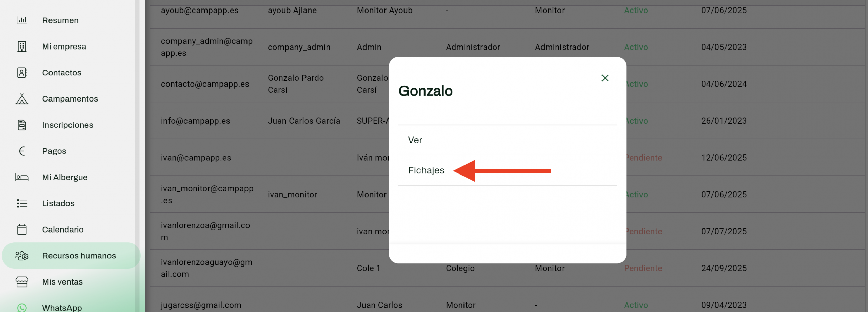The width and height of the screenshot is (868, 312).
Task: Open Mi empresa building icon
Action: (x=22, y=47)
